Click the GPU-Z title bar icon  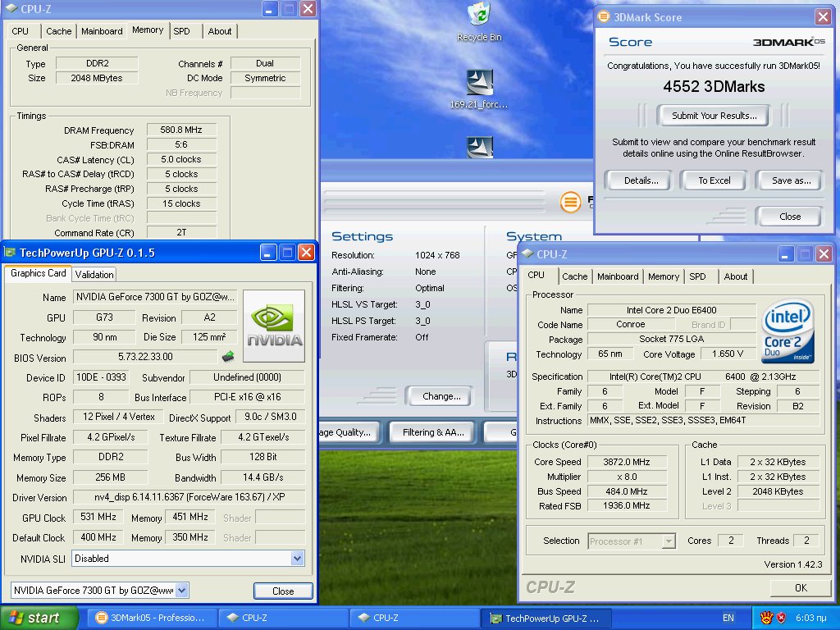pos(10,253)
